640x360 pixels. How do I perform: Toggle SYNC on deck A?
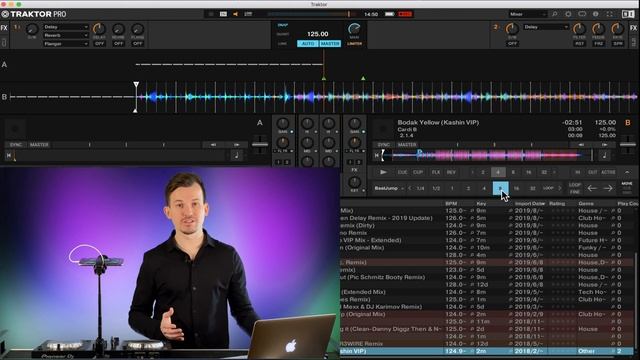click(x=16, y=144)
